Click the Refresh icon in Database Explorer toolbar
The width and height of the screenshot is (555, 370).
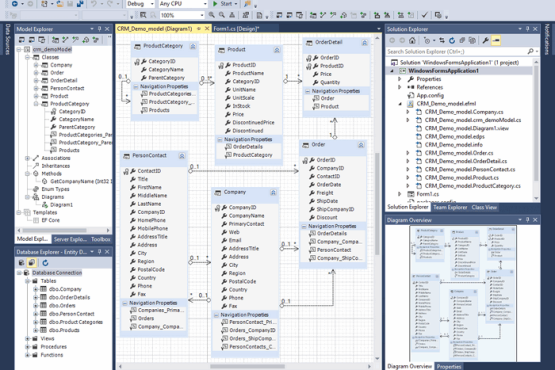coord(45,263)
